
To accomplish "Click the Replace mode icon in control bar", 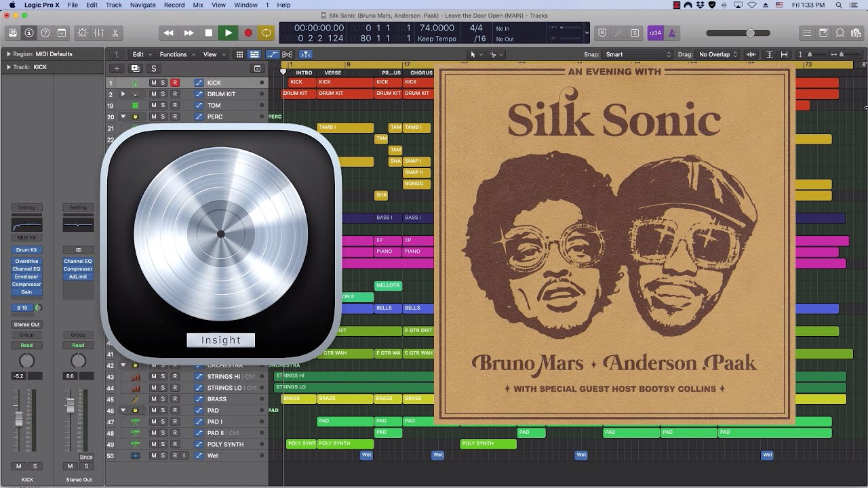I will (602, 33).
